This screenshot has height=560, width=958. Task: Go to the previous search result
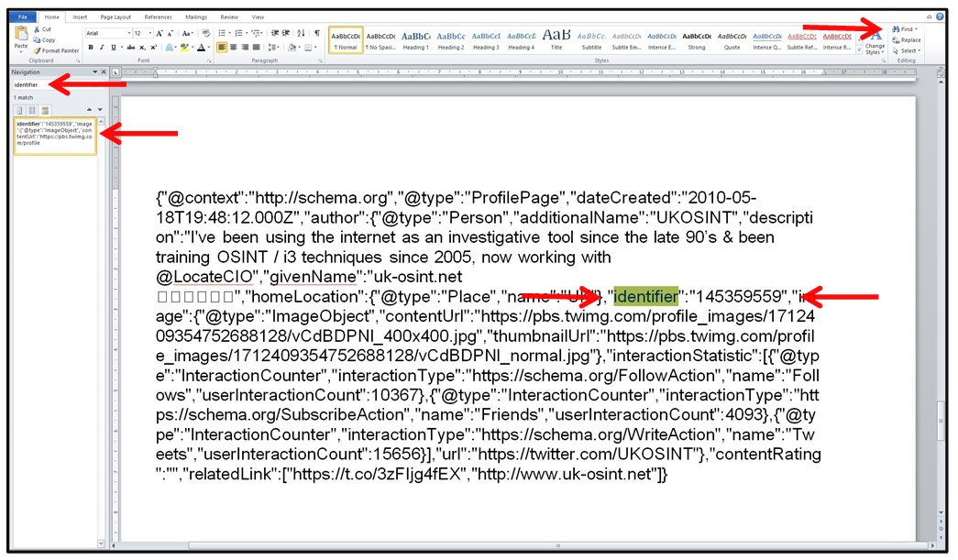coord(89,110)
